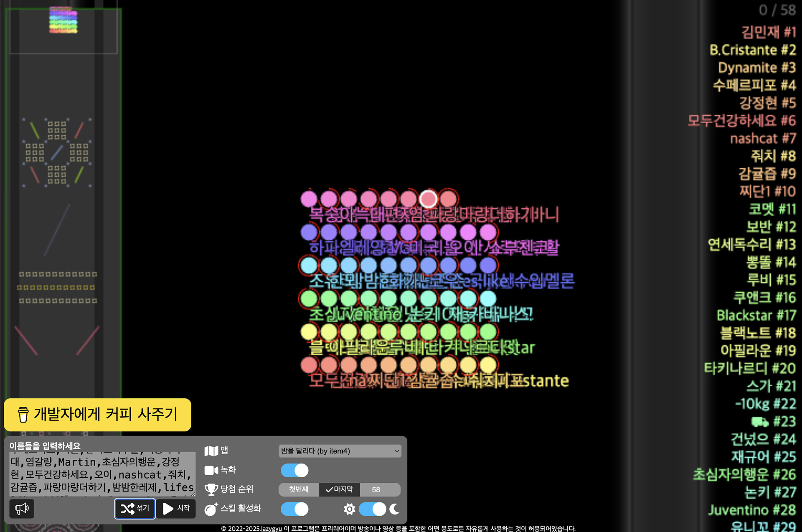Click the bomb icon beside 스킬 활성화

[x=211, y=509]
